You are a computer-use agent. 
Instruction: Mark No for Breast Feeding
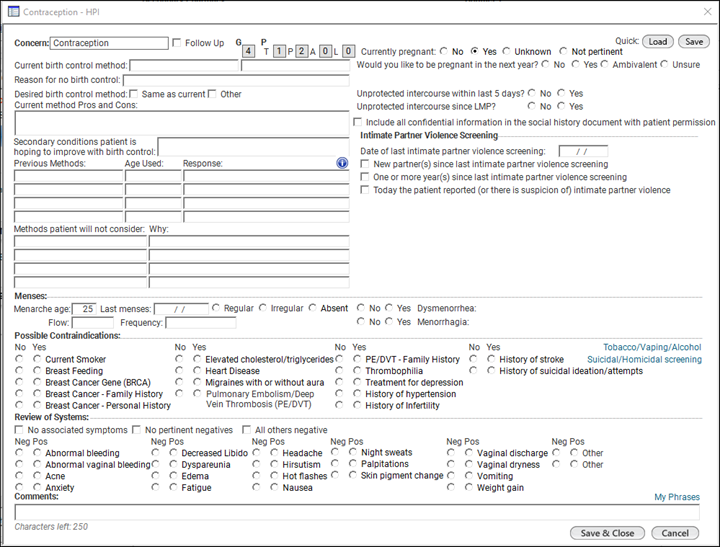tap(19, 370)
